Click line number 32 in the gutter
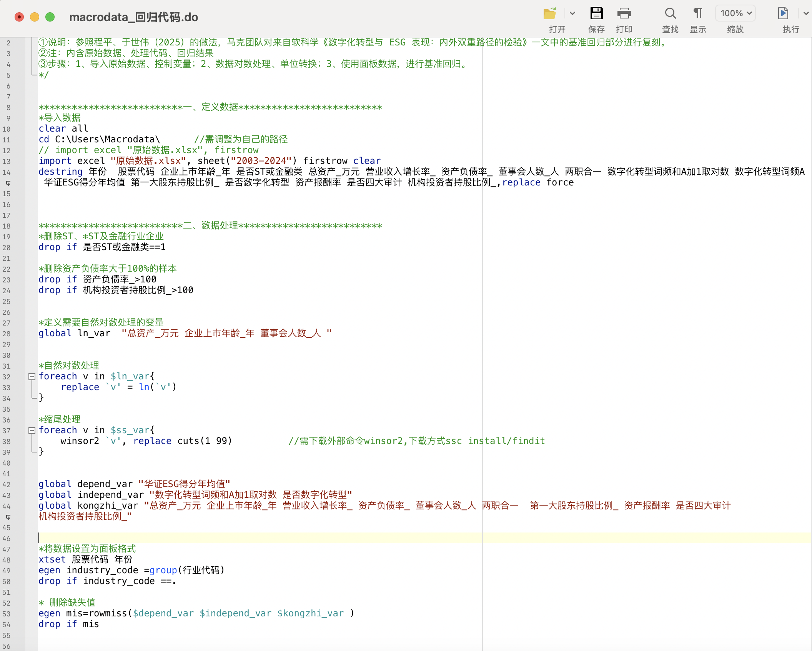 click(7, 377)
